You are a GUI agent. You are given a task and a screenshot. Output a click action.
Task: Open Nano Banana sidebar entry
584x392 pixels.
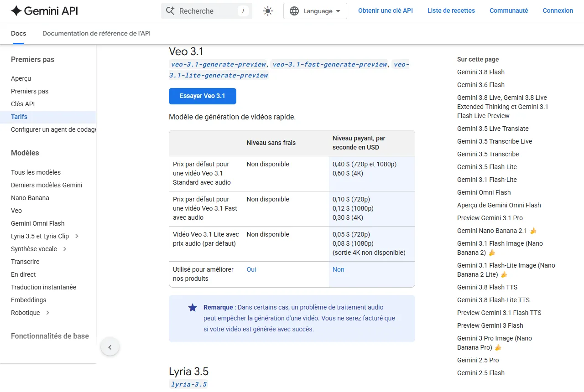(x=30, y=198)
